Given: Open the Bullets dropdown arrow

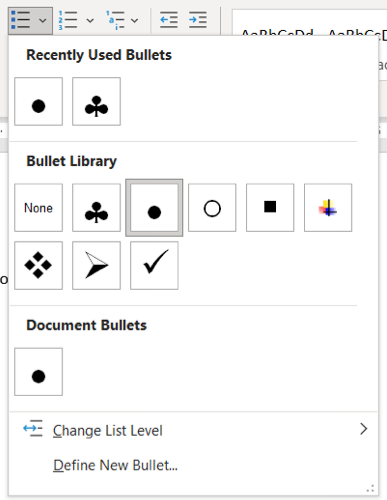Looking at the screenshot, I should 43,21.
